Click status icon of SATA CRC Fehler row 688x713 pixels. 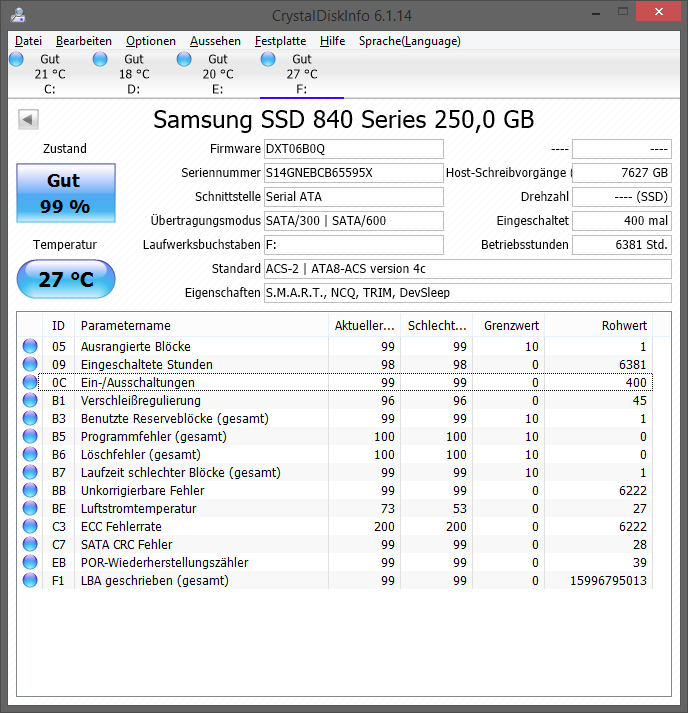coord(30,544)
